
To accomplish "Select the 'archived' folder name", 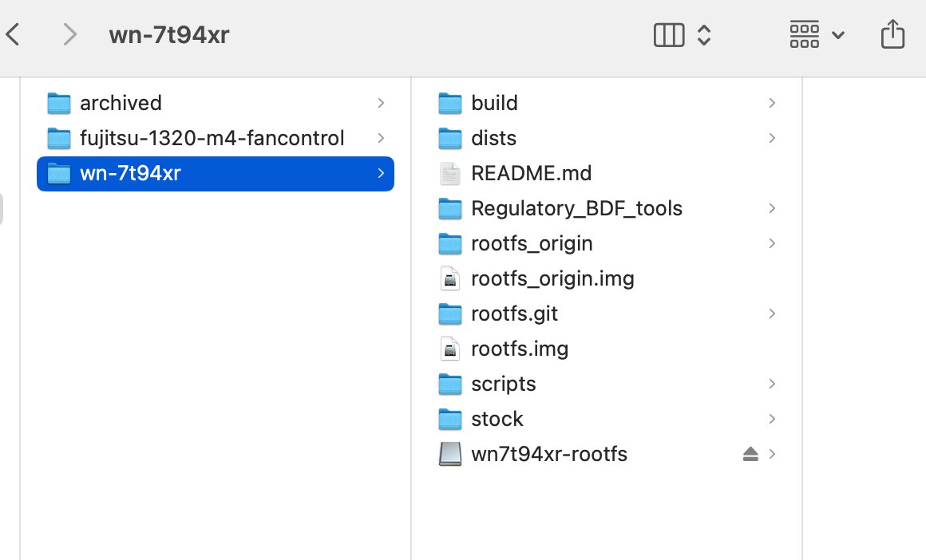I will pyautogui.click(x=121, y=103).
